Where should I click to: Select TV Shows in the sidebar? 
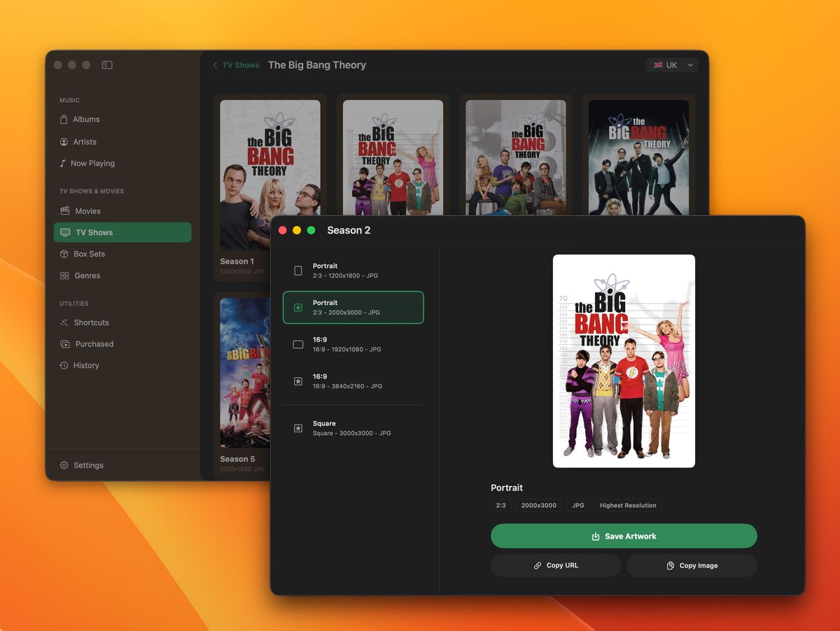point(122,232)
